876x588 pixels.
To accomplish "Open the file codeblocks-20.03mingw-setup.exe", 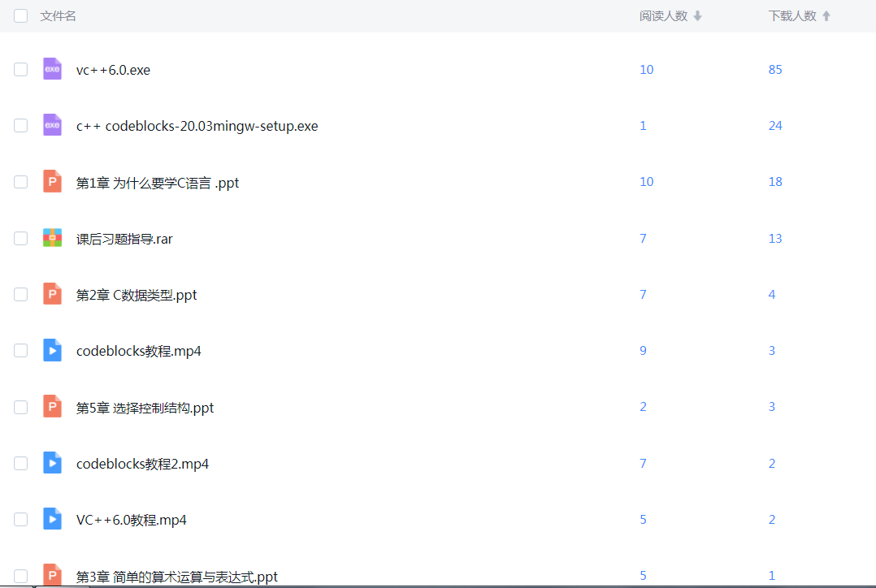I will click(x=197, y=126).
